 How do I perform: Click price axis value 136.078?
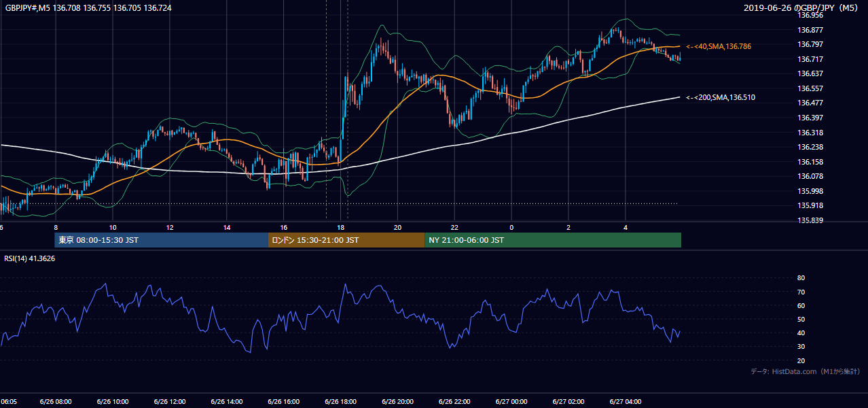point(810,176)
